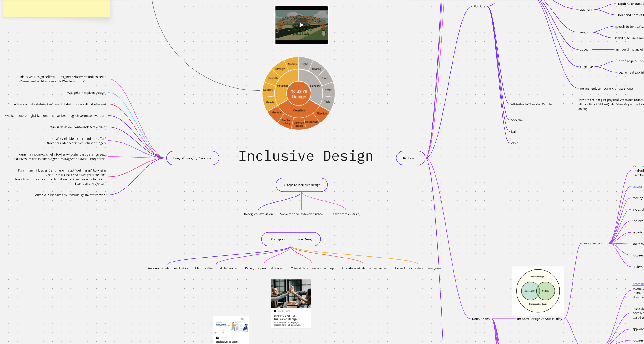This screenshot has height=344, width=644.
Task: Click 'Identify situational challenges' text
Action: click(216, 268)
